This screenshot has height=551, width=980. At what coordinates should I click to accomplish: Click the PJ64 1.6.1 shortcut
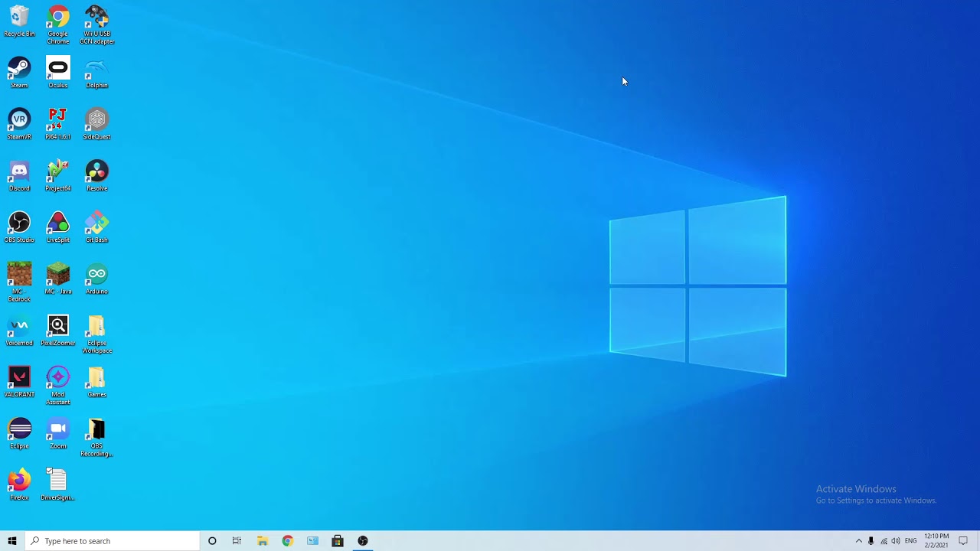click(x=58, y=124)
